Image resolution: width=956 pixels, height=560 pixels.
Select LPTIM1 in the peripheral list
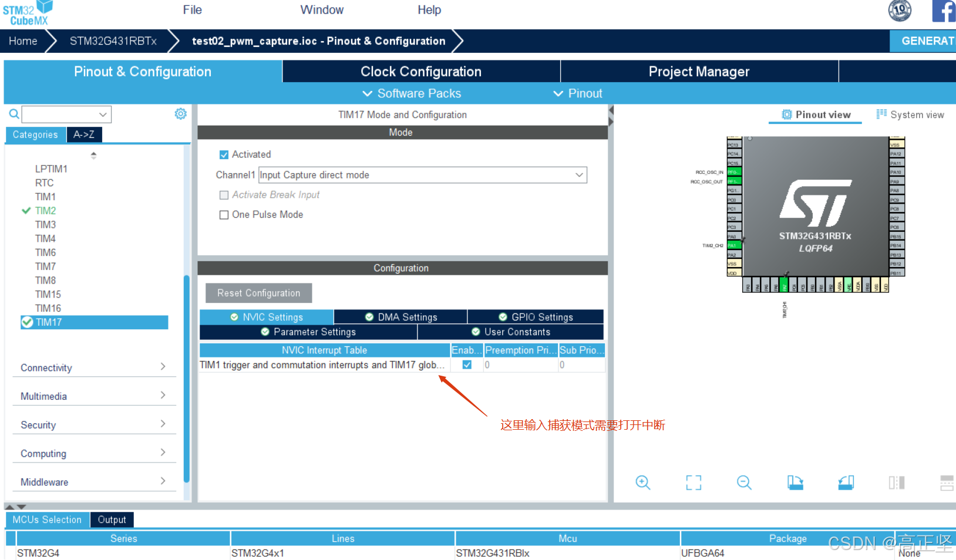click(51, 169)
